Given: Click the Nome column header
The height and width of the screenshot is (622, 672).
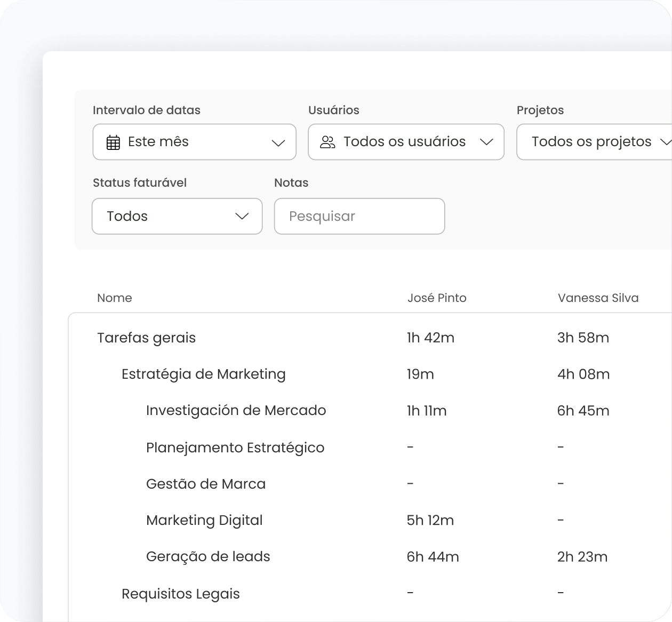Looking at the screenshot, I should (114, 298).
